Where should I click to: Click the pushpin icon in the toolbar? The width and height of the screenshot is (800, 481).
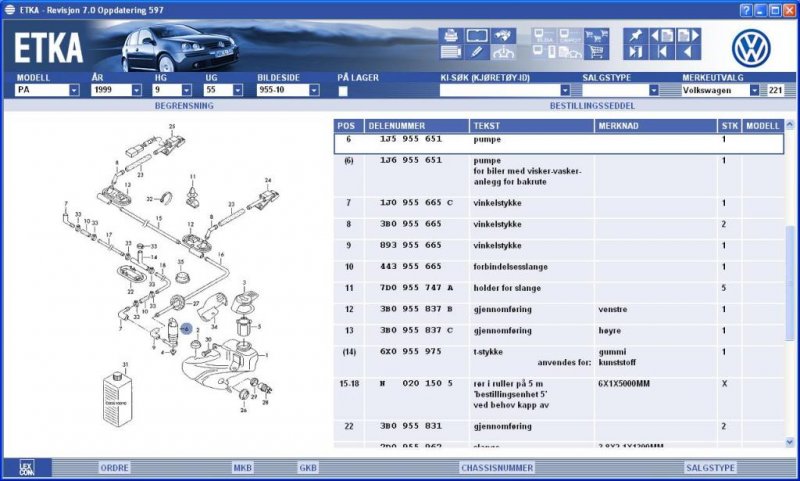635,37
